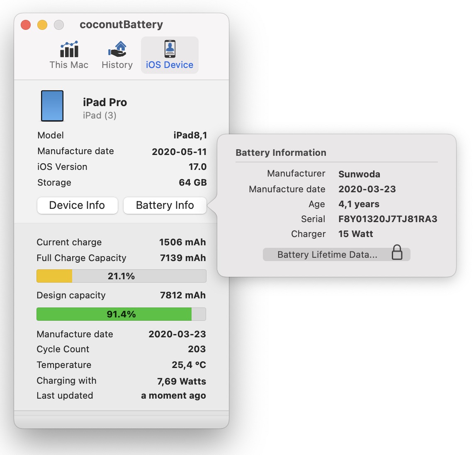Click the Battery Information heading
The height and width of the screenshot is (455, 476).
(281, 152)
